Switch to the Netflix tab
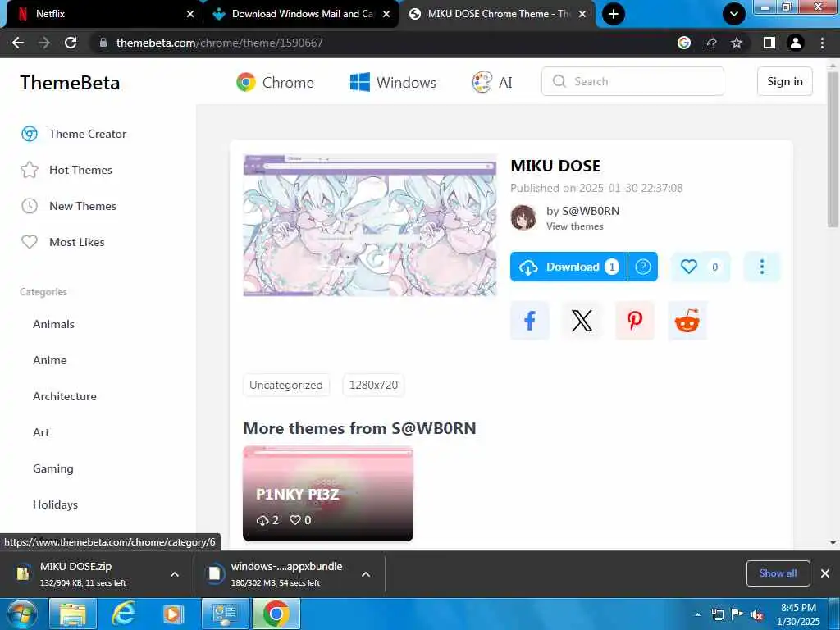The width and height of the screenshot is (840, 630). [x=102, y=14]
